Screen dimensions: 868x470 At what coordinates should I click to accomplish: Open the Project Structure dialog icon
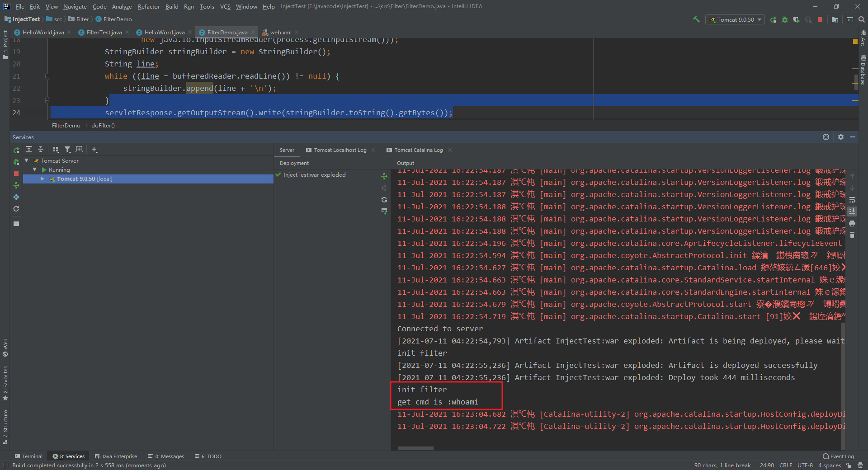[x=835, y=19]
